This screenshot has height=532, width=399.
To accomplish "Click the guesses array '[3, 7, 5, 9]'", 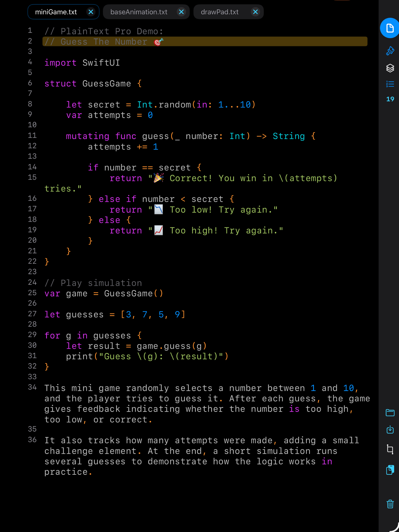I will click(153, 314).
